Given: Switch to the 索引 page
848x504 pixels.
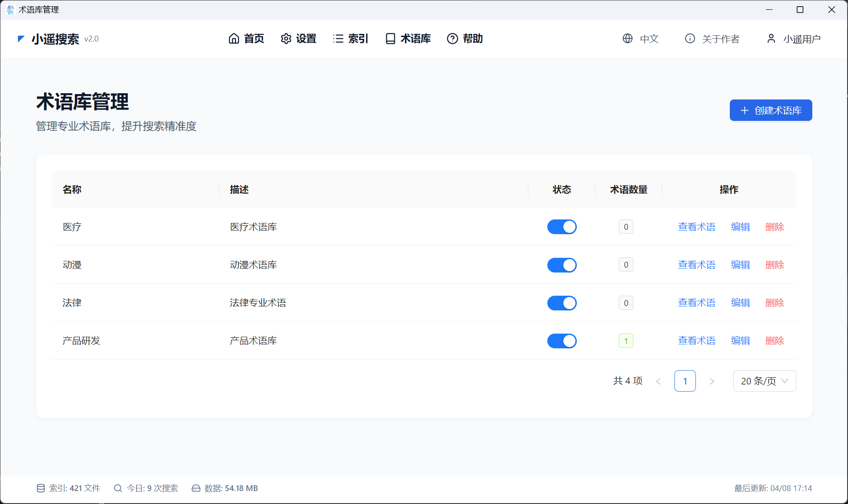Looking at the screenshot, I should pyautogui.click(x=351, y=39).
